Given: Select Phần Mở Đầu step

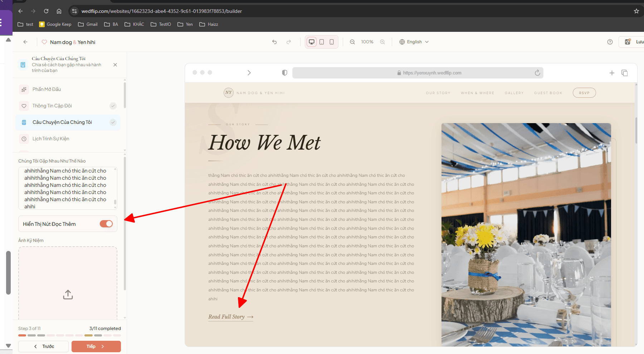Looking at the screenshot, I should pos(47,89).
